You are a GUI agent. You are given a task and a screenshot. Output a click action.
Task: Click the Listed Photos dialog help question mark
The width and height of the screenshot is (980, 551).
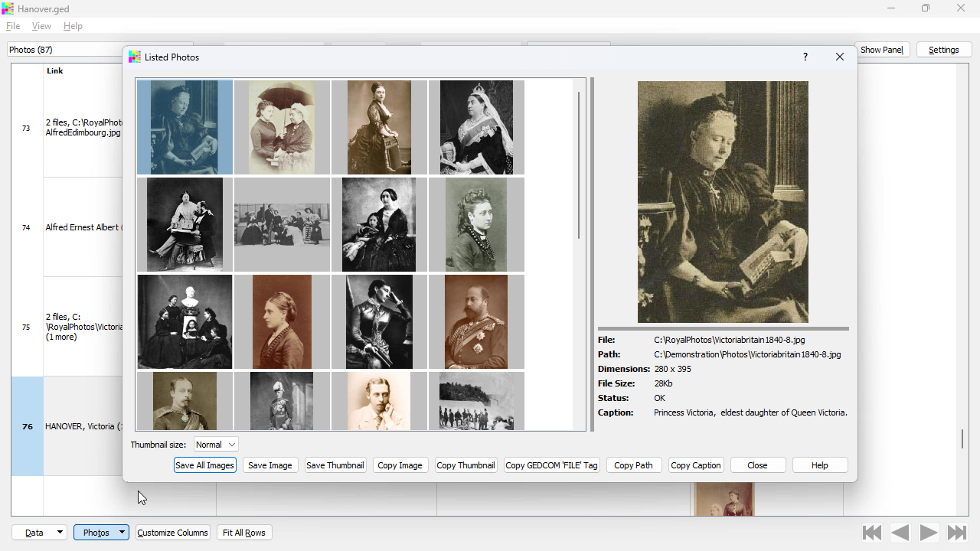click(805, 57)
